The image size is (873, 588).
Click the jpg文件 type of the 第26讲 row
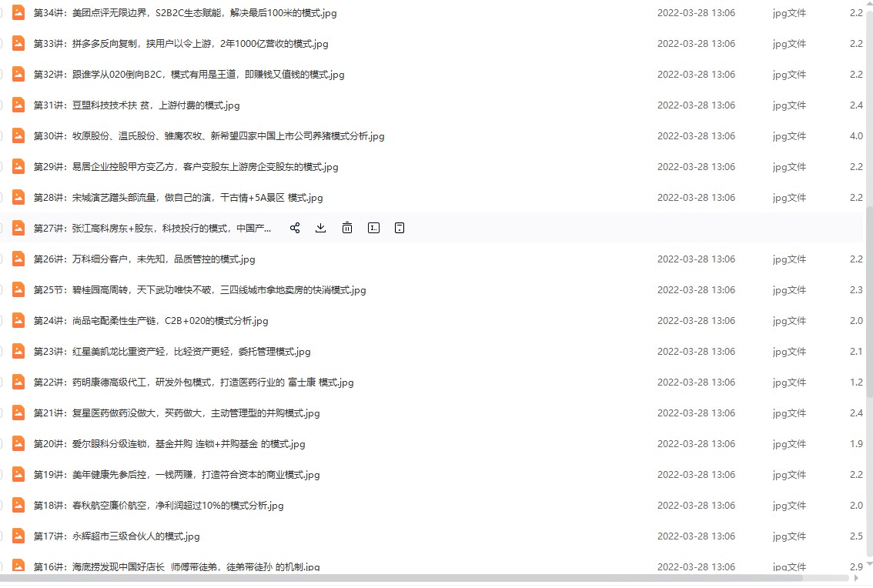(789, 259)
